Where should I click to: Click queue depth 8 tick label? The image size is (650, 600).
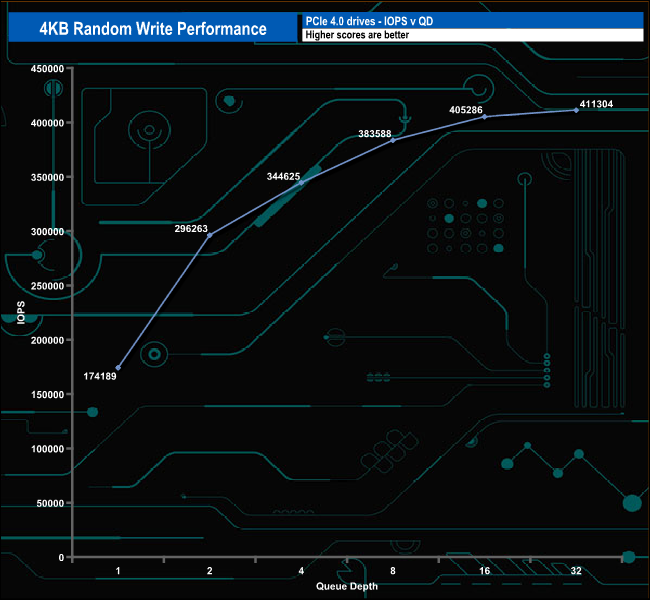tap(393, 571)
